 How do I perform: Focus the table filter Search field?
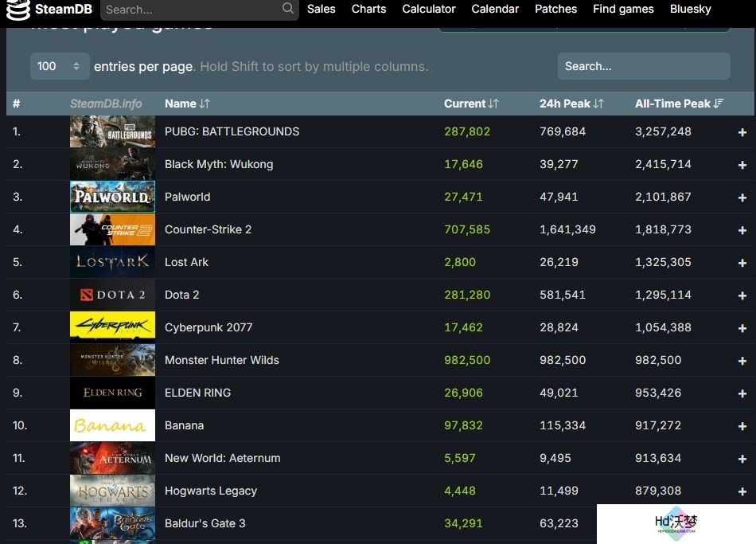point(644,66)
